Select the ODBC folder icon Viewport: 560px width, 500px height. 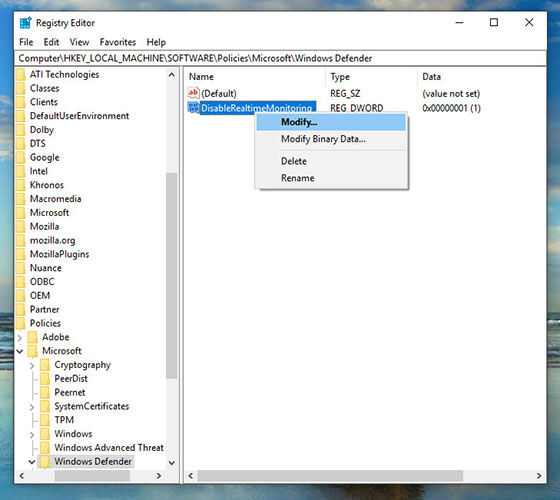[x=21, y=282]
